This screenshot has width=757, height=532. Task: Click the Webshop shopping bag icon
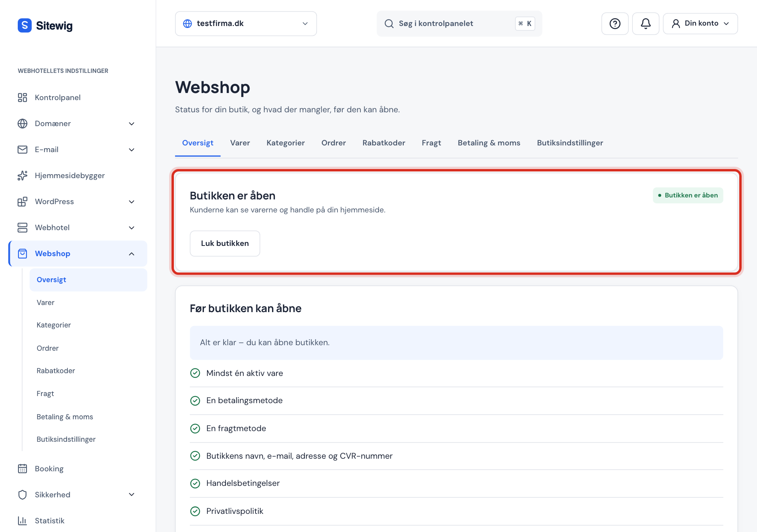(22, 253)
